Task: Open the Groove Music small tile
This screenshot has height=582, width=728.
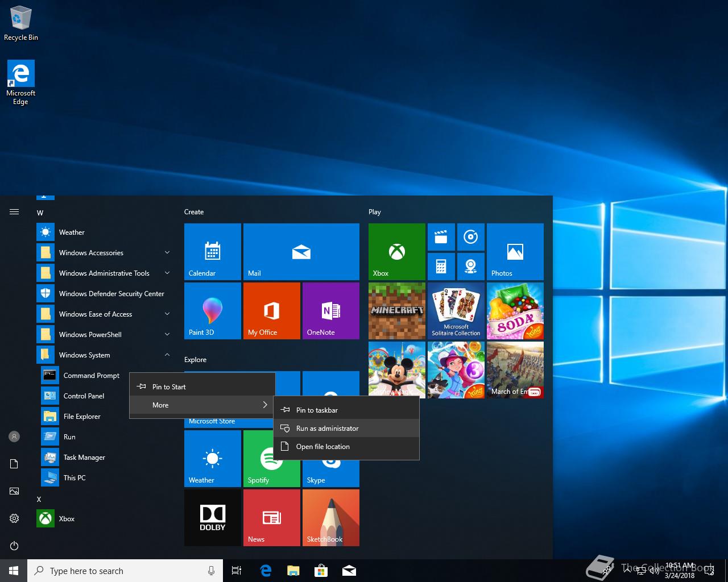Action: click(471, 237)
